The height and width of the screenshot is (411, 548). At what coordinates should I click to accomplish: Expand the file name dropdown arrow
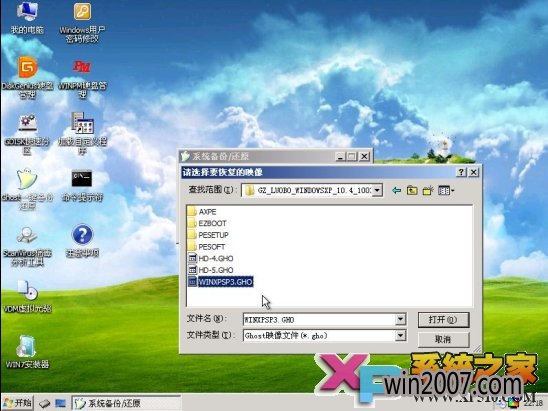click(401, 319)
